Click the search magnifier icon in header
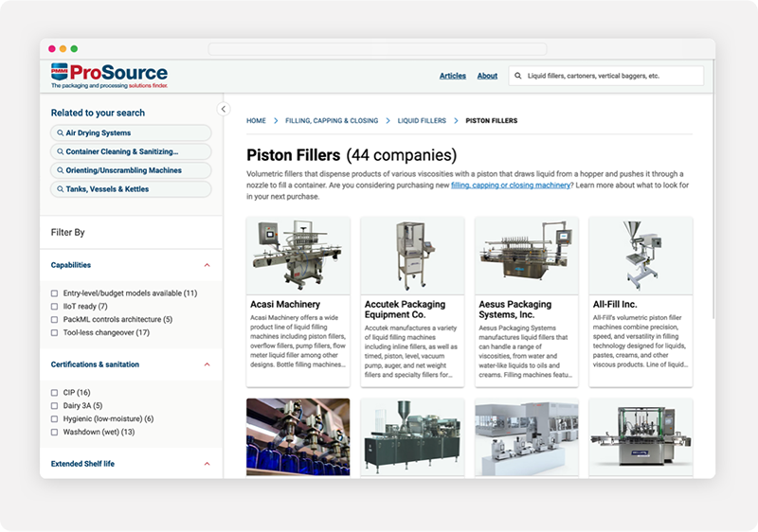Viewport: 758px width, 532px height. pos(517,76)
